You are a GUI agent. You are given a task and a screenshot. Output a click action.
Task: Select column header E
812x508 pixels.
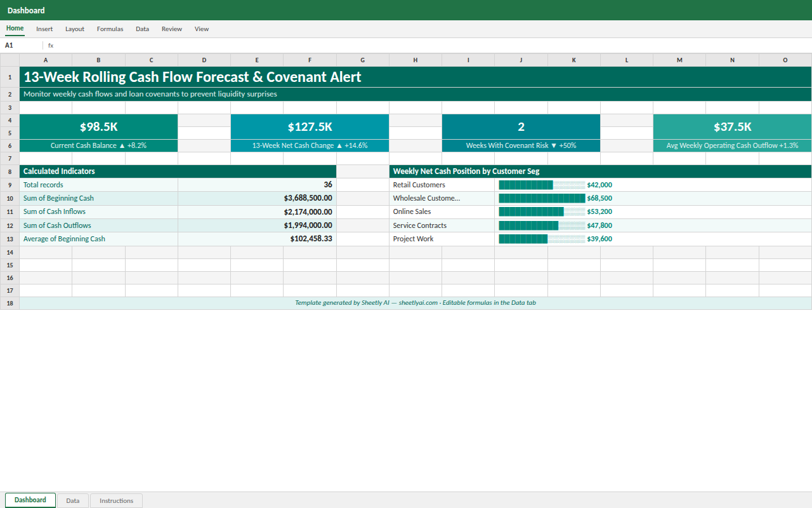257,60
